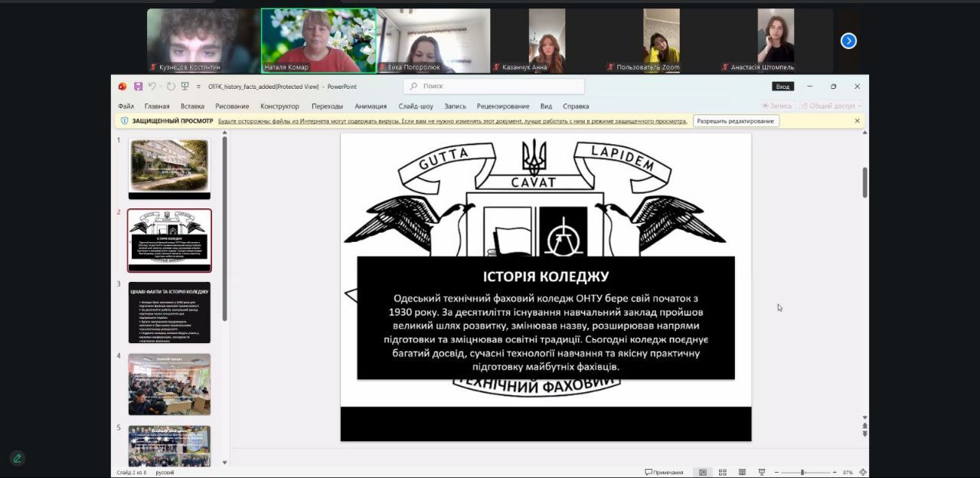This screenshot has height=478, width=980.
Task: Click the Вход sign-in button
Action: (782, 87)
